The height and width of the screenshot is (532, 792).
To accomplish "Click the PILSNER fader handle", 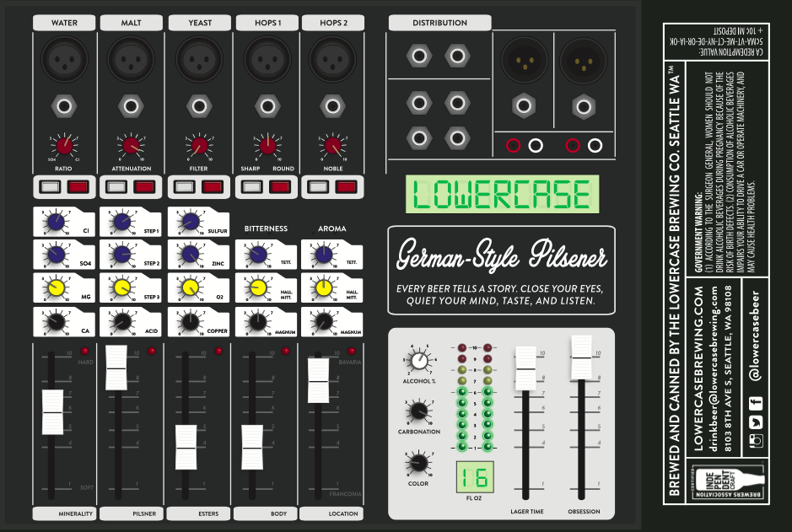I will pyautogui.click(x=116, y=368).
